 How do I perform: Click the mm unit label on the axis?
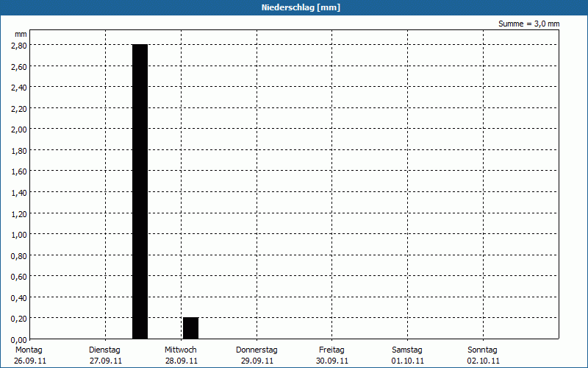(21, 34)
